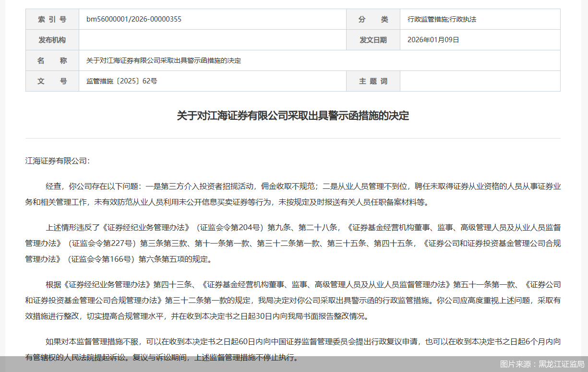
Task: Click the document name in the 名称 row
Action: (x=163, y=60)
